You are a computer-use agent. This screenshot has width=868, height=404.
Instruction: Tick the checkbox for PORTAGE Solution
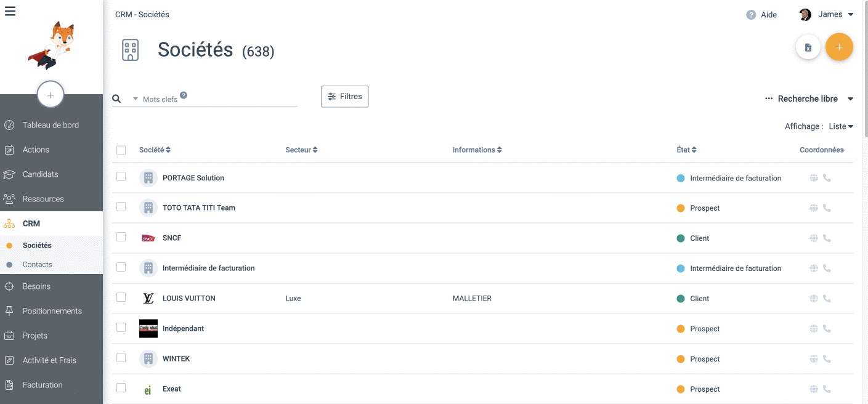[121, 177]
